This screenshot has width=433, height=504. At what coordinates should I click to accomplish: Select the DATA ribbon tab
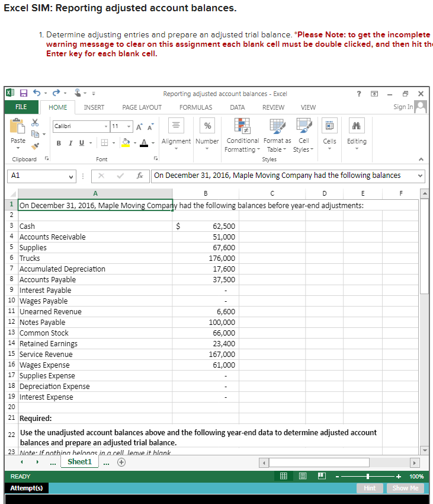pyautogui.click(x=238, y=107)
